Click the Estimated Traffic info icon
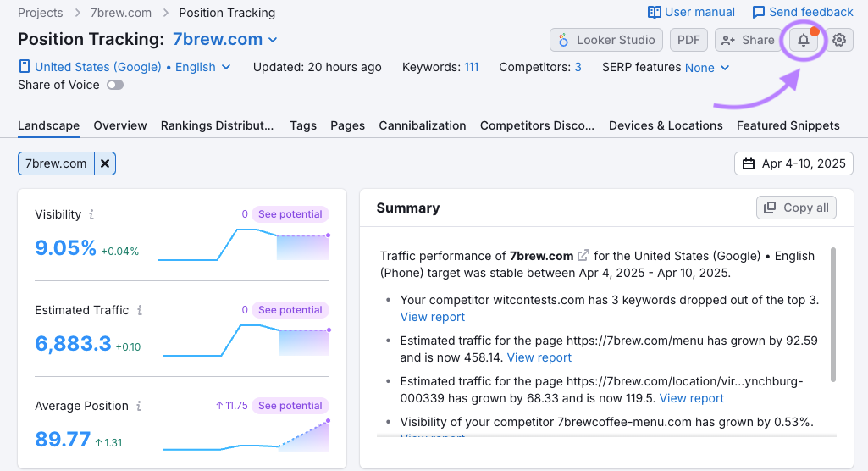The image size is (868, 471). [140, 311]
